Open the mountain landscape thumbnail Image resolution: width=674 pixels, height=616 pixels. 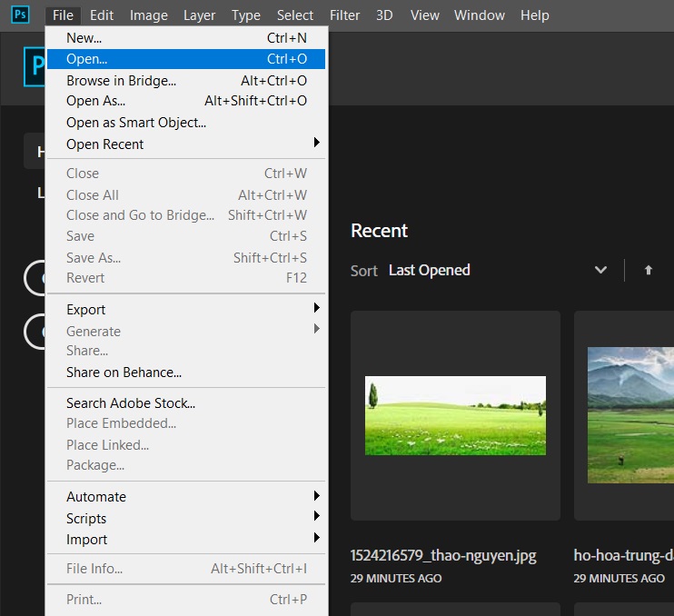[630, 415]
